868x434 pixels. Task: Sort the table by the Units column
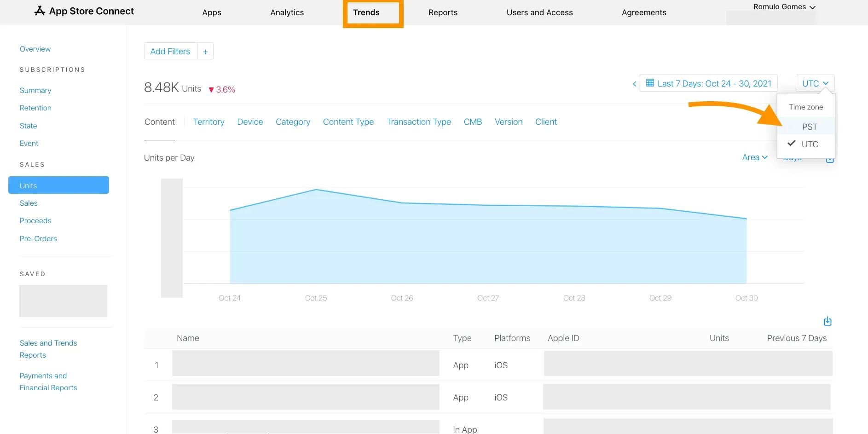click(719, 338)
